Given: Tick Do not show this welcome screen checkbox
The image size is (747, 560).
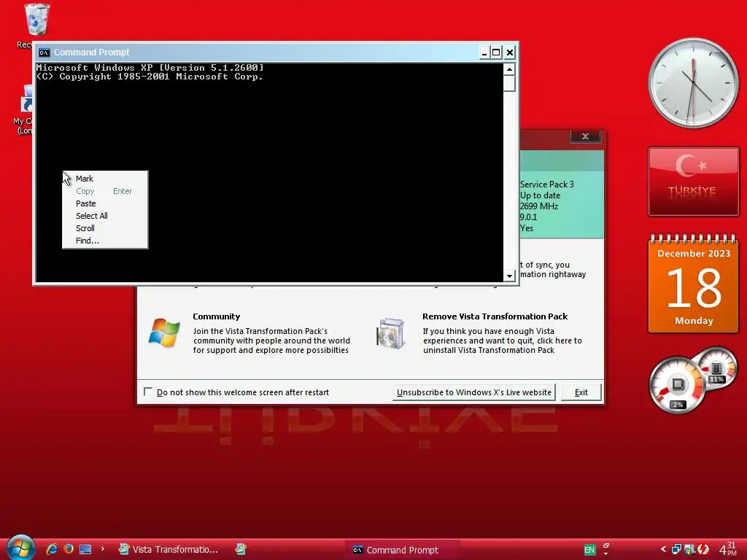Looking at the screenshot, I should (148, 392).
